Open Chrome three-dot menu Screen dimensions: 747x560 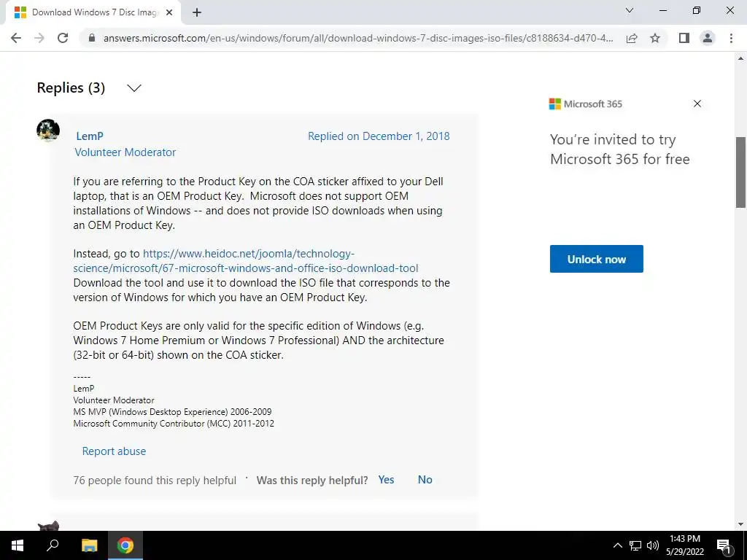tap(731, 38)
